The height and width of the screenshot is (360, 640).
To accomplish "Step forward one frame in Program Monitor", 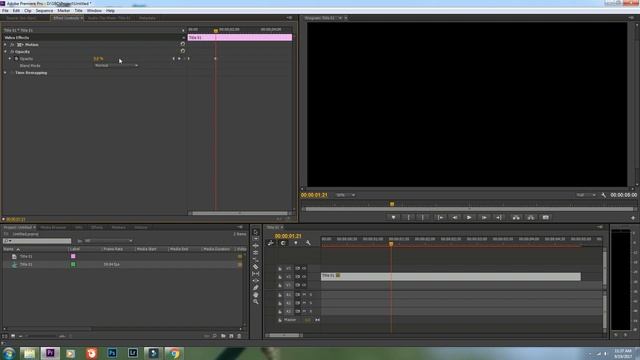I will click(484, 218).
